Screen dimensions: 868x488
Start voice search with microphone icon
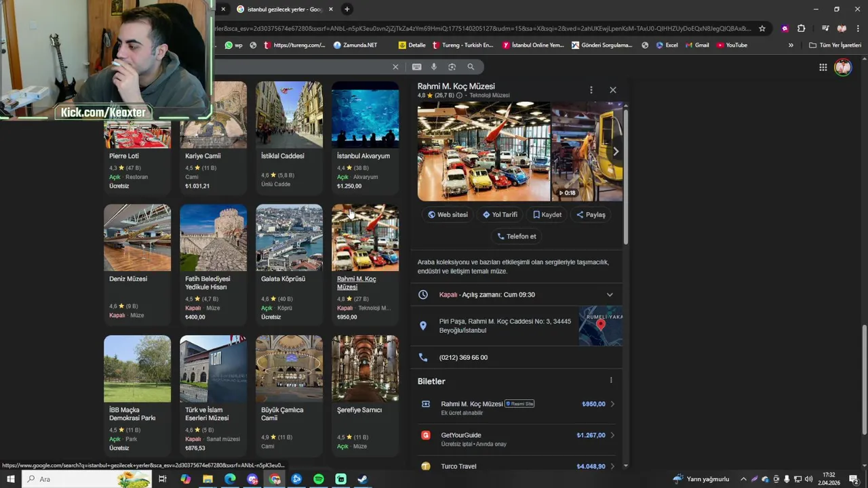click(x=434, y=66)
